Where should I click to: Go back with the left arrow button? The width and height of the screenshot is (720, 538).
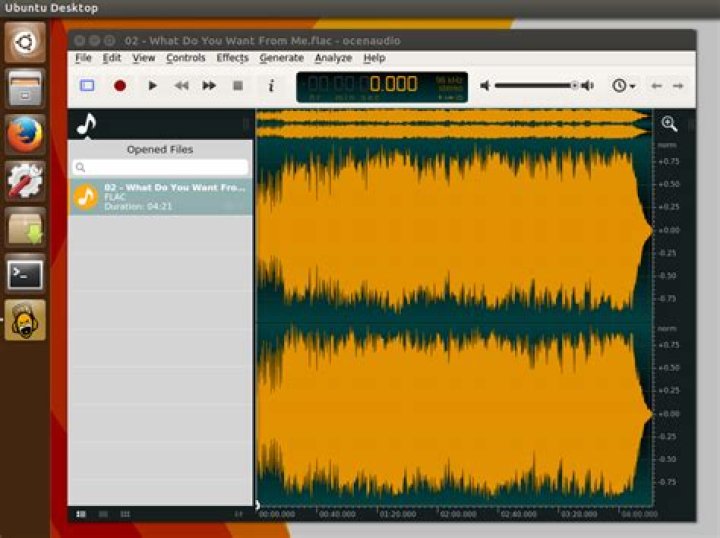[657, 86]
